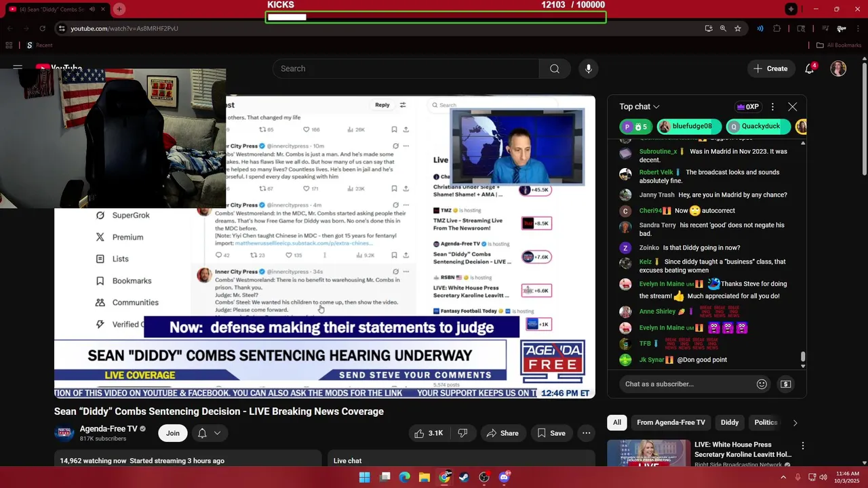Select the All filter chip

[617, 422]
